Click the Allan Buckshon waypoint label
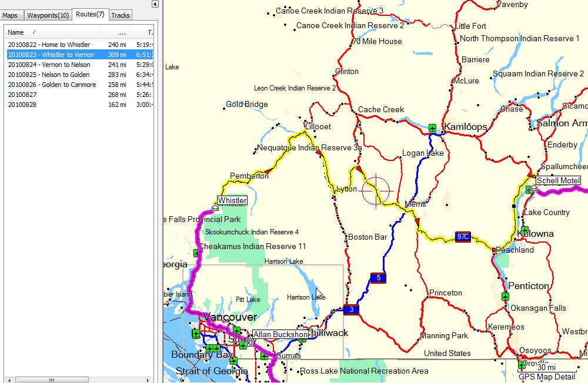 pos(280,334)
